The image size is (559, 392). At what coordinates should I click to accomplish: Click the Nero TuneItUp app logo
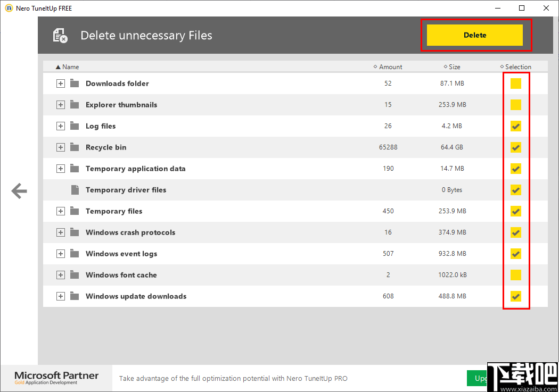[x=9, y=8]
